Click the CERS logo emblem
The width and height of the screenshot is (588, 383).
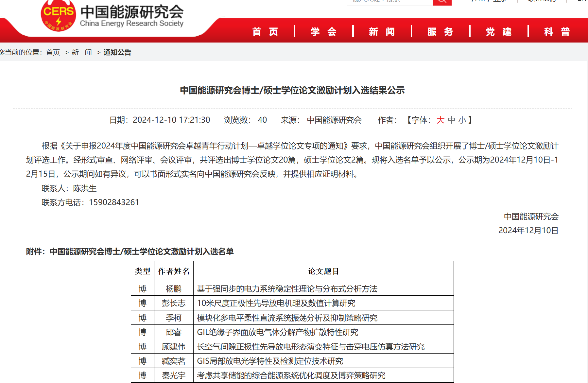click(58, 16)
